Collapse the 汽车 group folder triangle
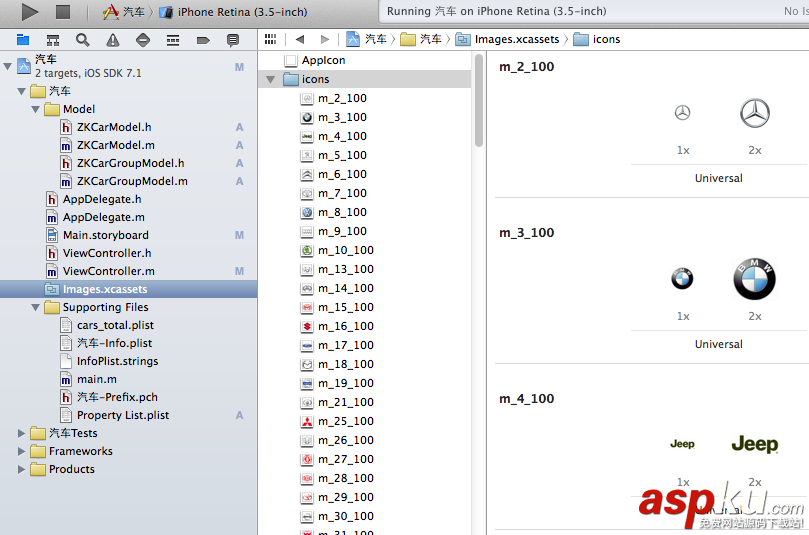The height and width of the screenshot is (535, 809). click(21, 91)
